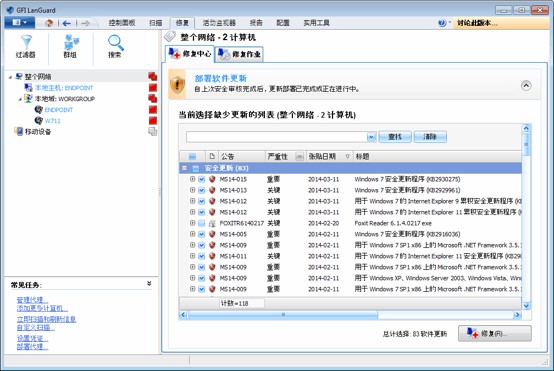Viewport: 554px width, 371px height.
Task: Open the blue main application menu button
Action: tap(19, 23)
